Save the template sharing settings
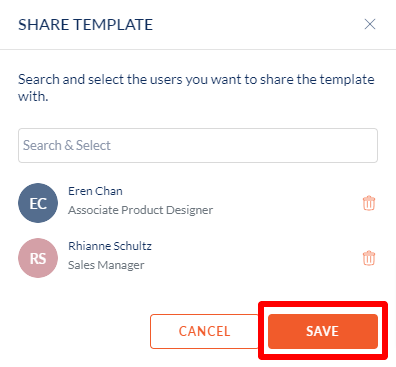 (323, 331)
